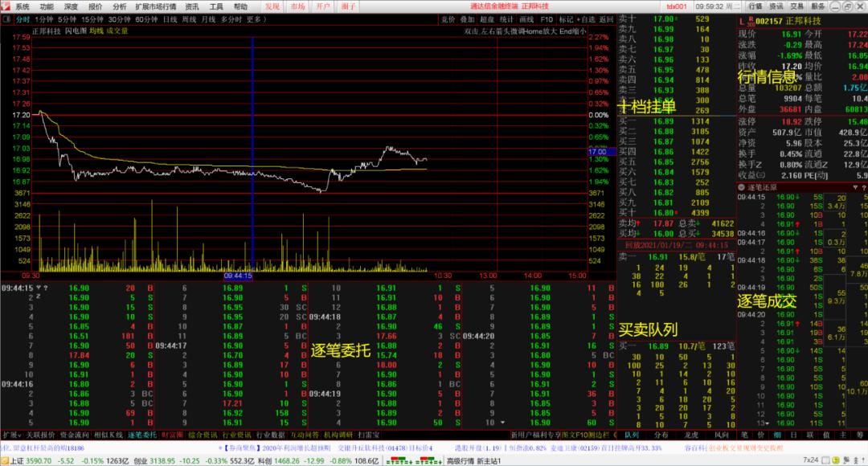Click the 交易 button at top right
868x466 pixels.
pyautogui.click(x=797, y=6)
